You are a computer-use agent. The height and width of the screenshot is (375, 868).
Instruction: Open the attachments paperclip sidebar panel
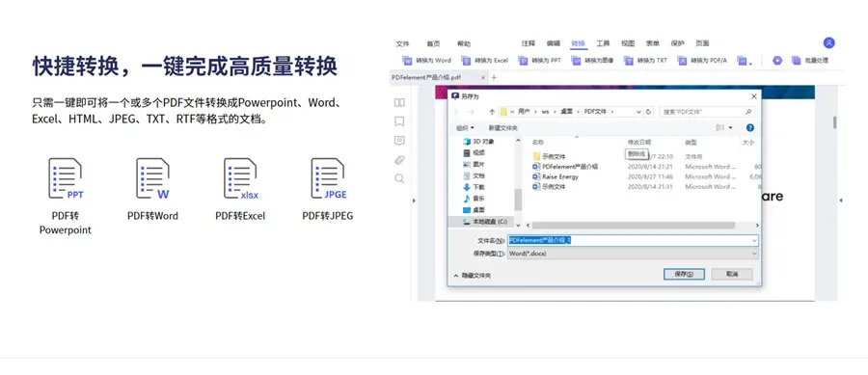coord(399,160)
